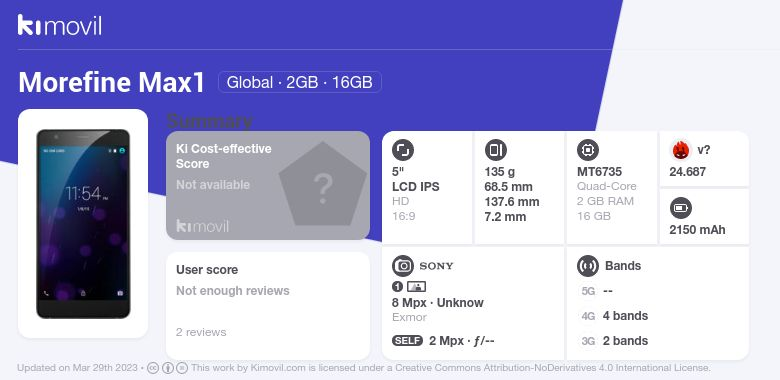Click the SELF selfie camera badge
Screen dimensions: 780x380
(407, 341)
